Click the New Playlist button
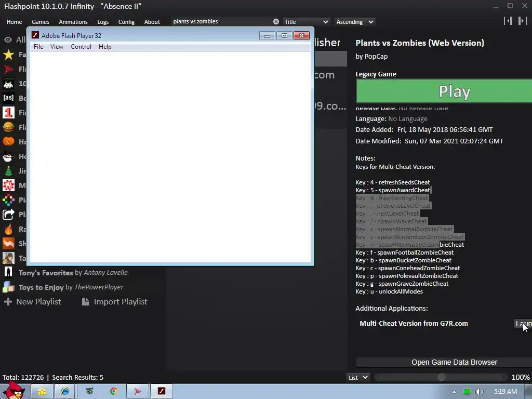The width and height of the screenshot is (532, 399). [x=33, y=302]
